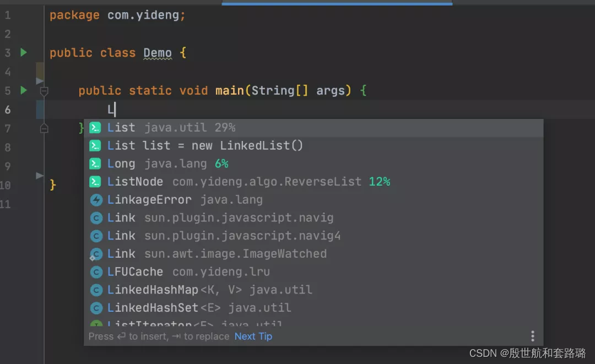Pick ListNode com.yideng.algo.ReverseList suggestion
This screenshot has height=364, width=595.
coord(313,182)
